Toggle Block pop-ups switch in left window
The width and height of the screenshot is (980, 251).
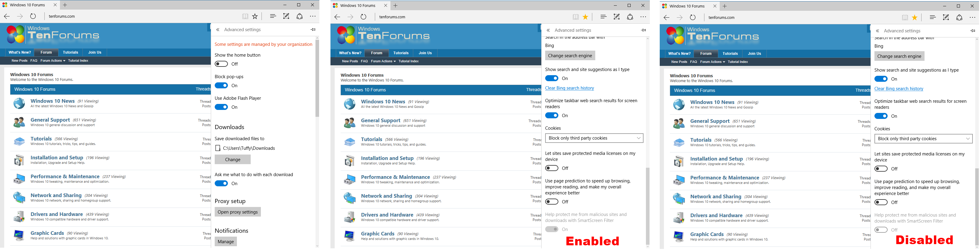(x=221, y=85)
